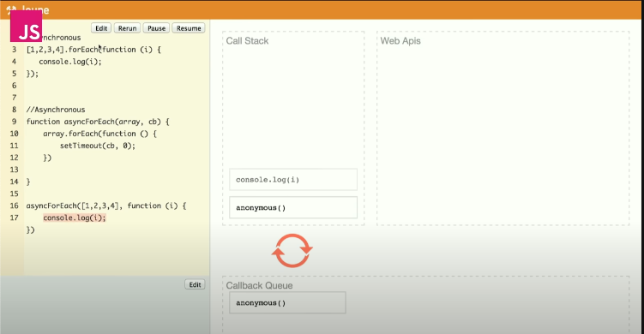Image resolution: width=644 pixels, height=334 pixels.
Task: Resume the code execution
Action: (x=189, y=28)
